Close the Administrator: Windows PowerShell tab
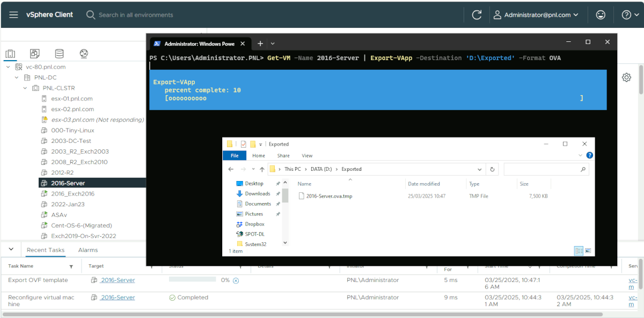Image resolution: width=644 pixels, height=318 pixels. click(243, 44)
